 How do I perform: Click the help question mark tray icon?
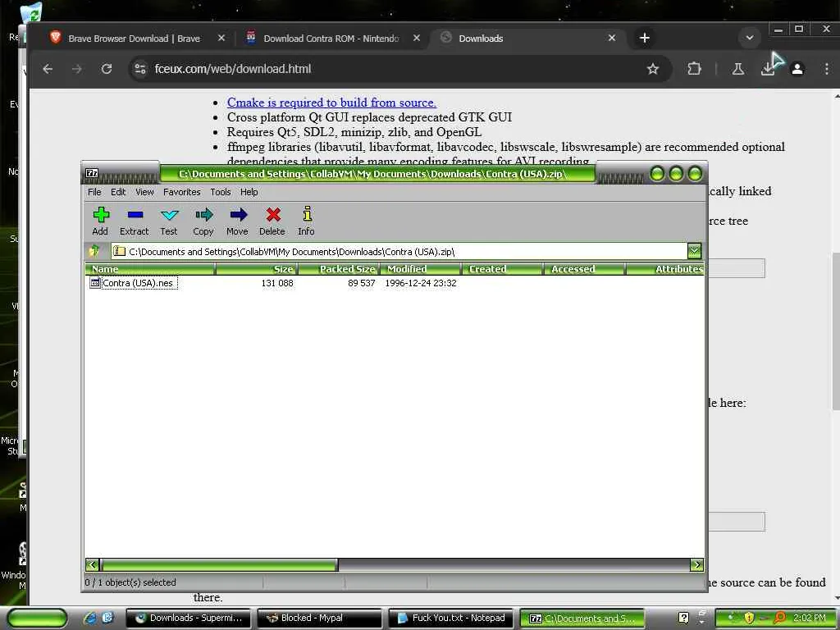[x=683, y=618]
